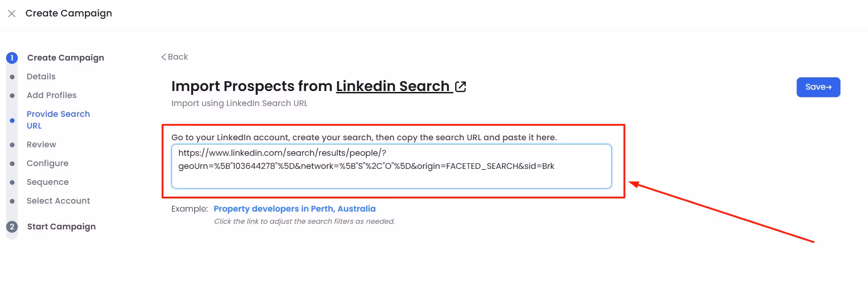The width and height of the screenshot is (868, 281).
Task: Click inside the LinkedIn search URL field
Action: pyautogui.click(x=391, y=166)
